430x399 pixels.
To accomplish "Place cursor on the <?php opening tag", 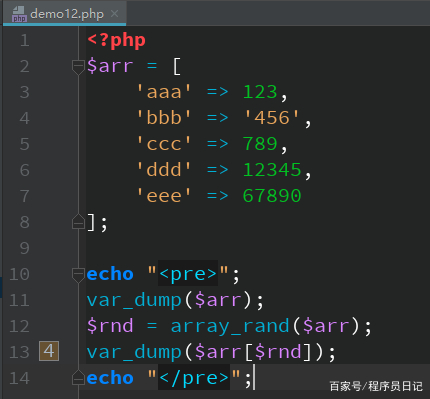I will pyautogui.click(x=116, y=41).
